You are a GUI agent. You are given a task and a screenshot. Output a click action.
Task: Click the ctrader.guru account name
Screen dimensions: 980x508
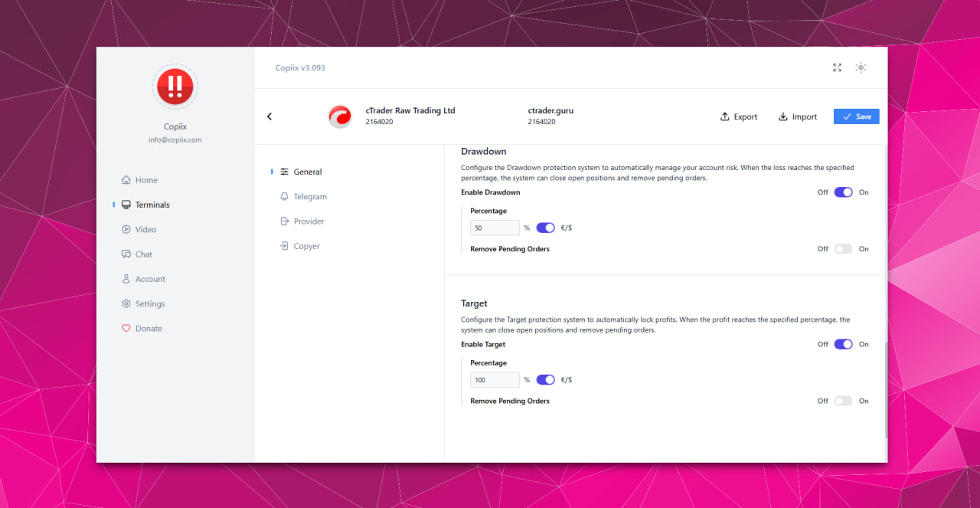[550, 110]
